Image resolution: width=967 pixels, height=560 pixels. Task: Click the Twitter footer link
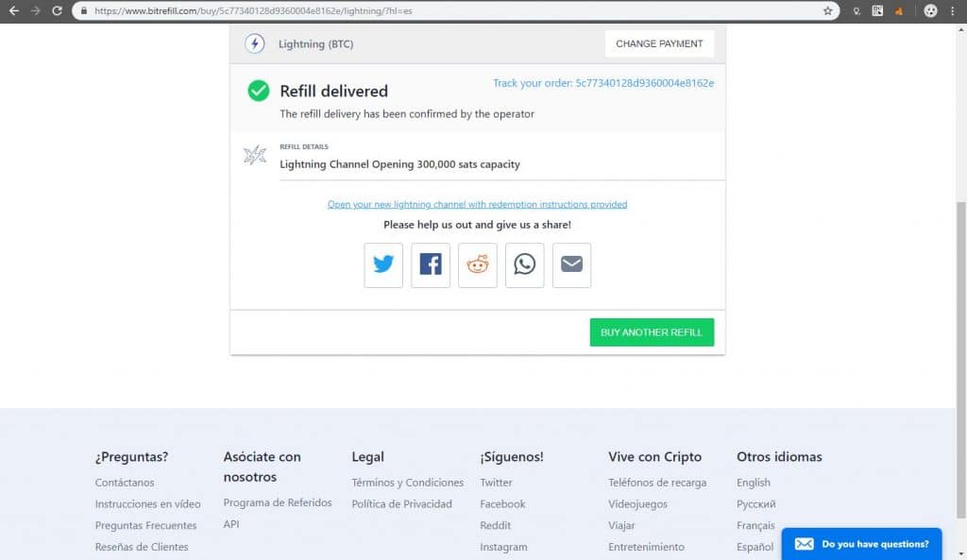(x=497, y=483)
